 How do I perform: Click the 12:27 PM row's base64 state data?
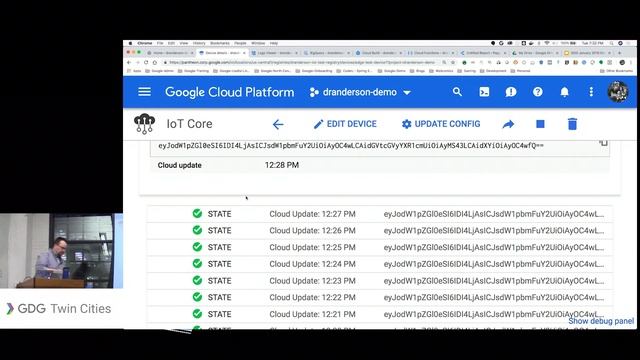494,214
